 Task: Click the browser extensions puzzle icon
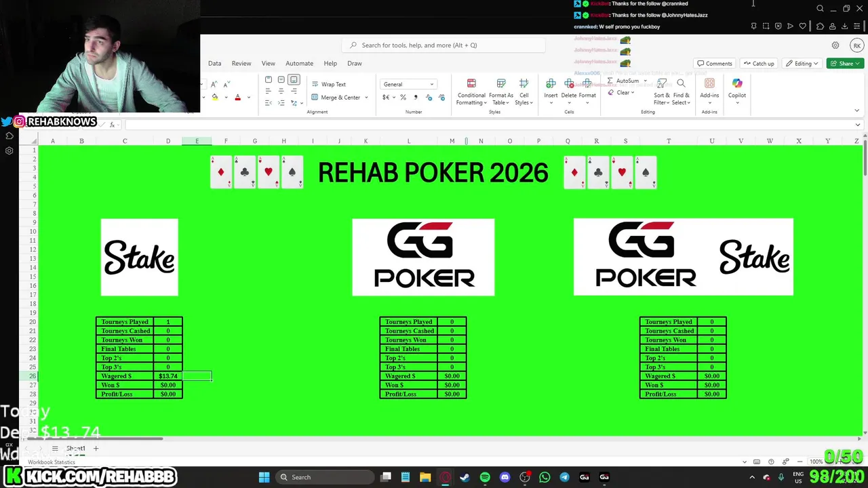(x=820, y=26)
